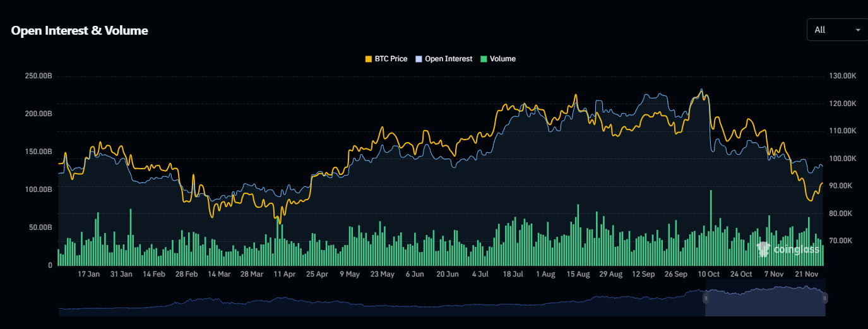Viewport: 868px width, 329px height.
Task: Click the highlighted selection window in navigator
Action: coord(765,303)
